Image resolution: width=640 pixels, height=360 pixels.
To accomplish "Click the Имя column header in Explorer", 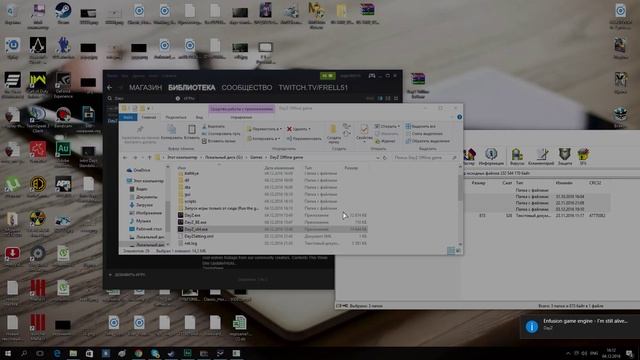I will [x=182, y=168].
